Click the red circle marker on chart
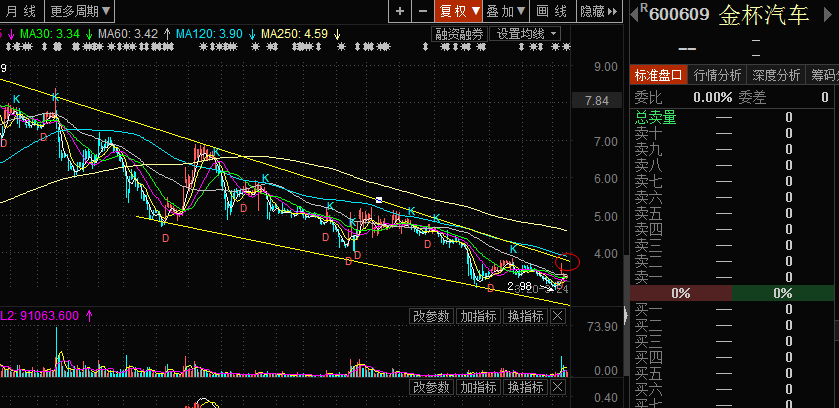The height and width of the screenshot is (408, 839). 566,262
